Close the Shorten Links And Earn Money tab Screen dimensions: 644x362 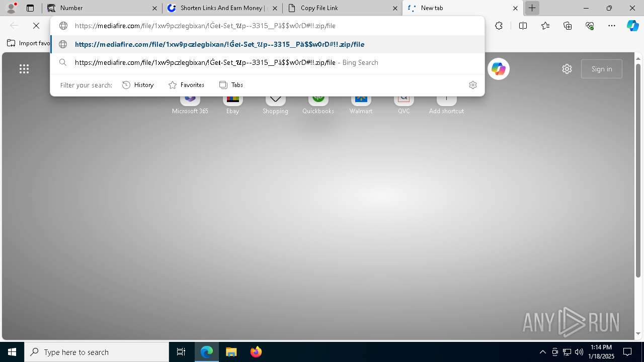275,8
